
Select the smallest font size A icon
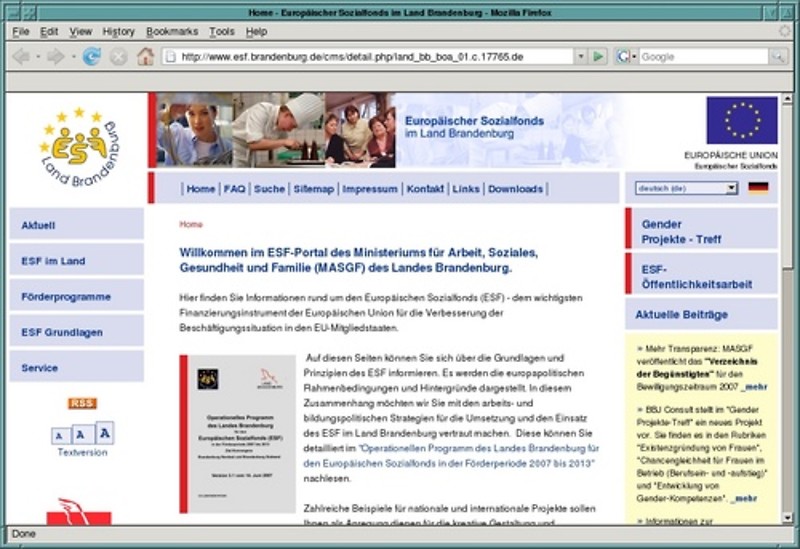click(59, 436)
